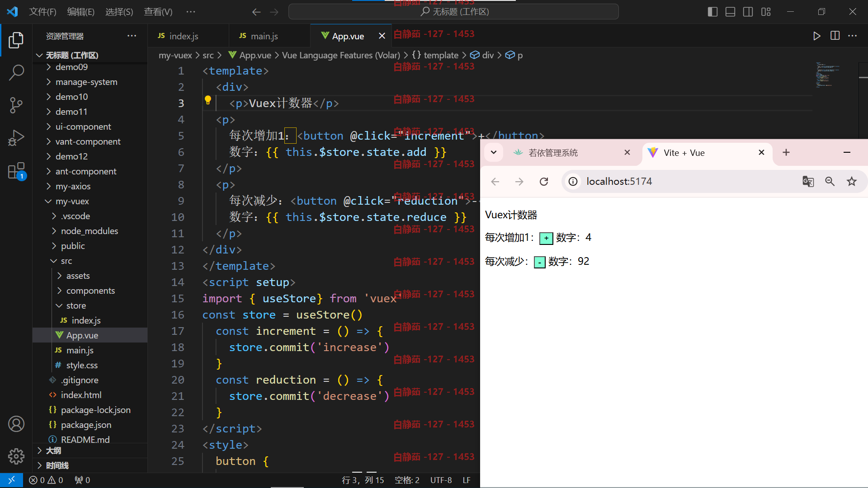Collapse the store folder
The image size is (868, 488).
(76, 306)
